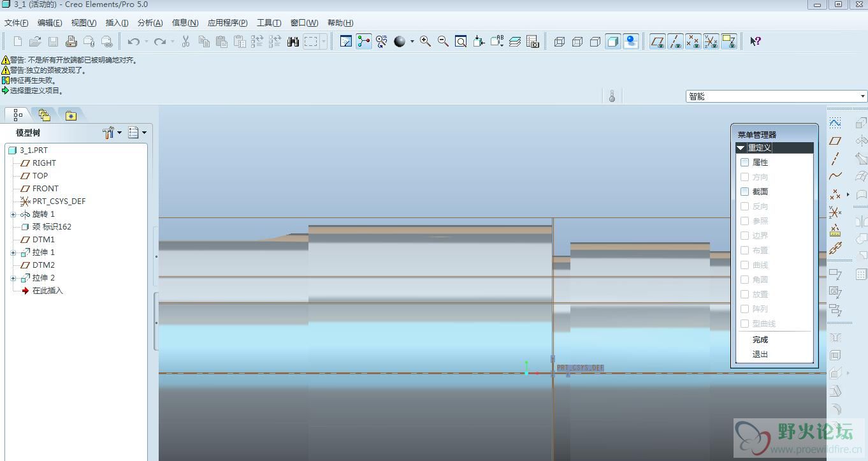This screenshot has width=868, height=461.
Task: Open the select box dropdown arrow
Action: [324, 41]
